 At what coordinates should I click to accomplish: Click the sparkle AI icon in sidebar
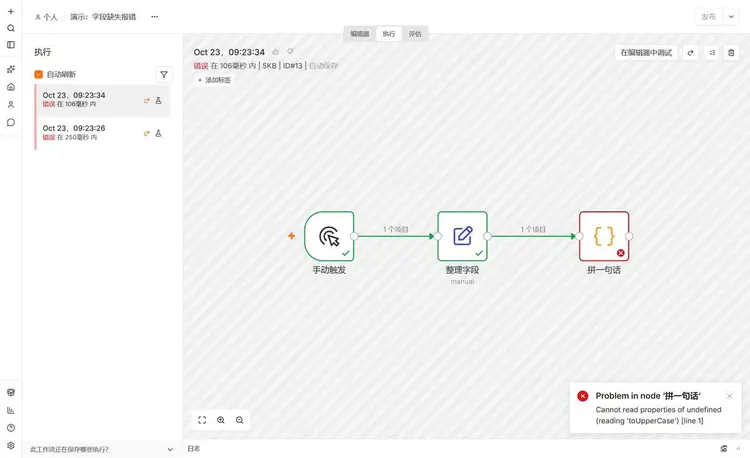click(11, 69)
